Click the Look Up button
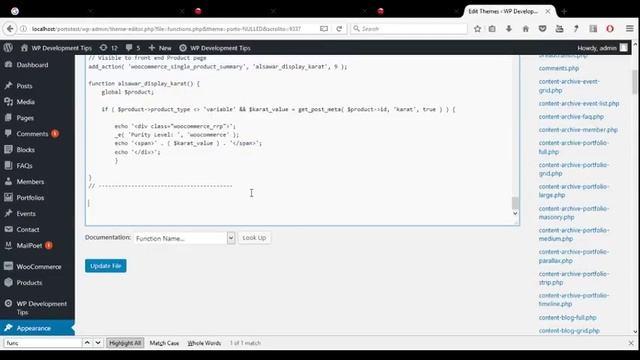Image resolution: width=640 pixels, height=360 pixels. 254,238
